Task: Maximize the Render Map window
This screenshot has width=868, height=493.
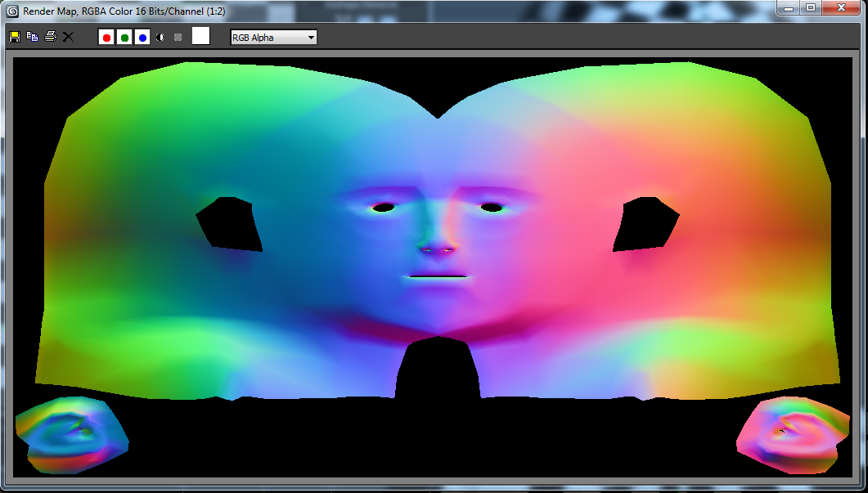Action: pos(812,8)
